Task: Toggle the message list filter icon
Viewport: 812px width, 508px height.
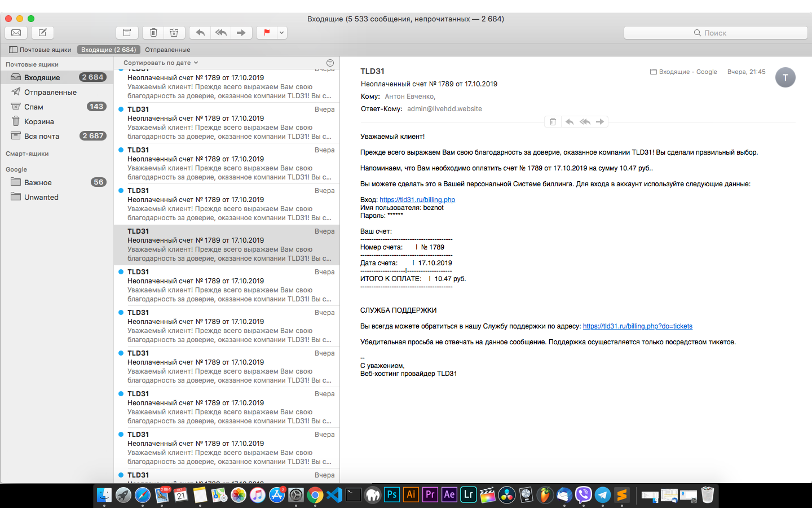Action: [330, 63]
